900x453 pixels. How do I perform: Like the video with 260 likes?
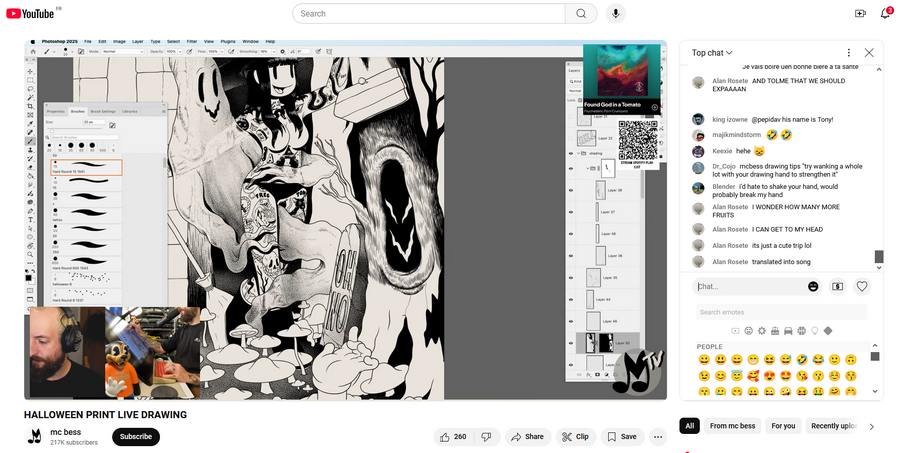click(452, 437)
